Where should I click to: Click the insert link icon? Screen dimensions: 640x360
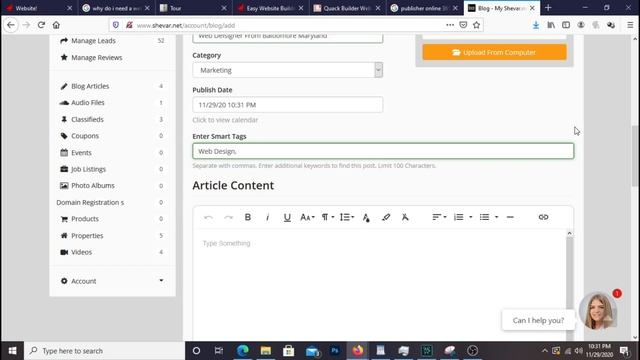pos(543,217)
